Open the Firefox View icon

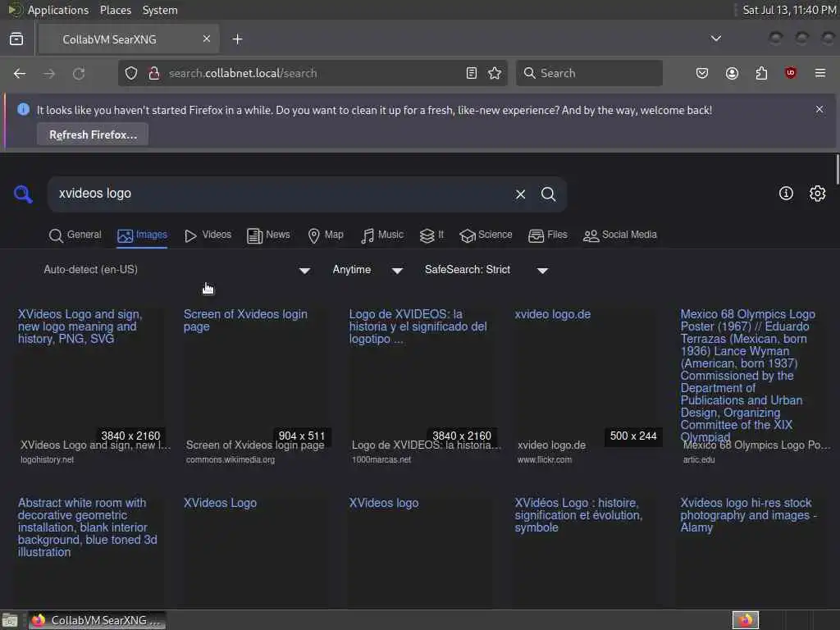pyautogui.click(x=16, y=39)
